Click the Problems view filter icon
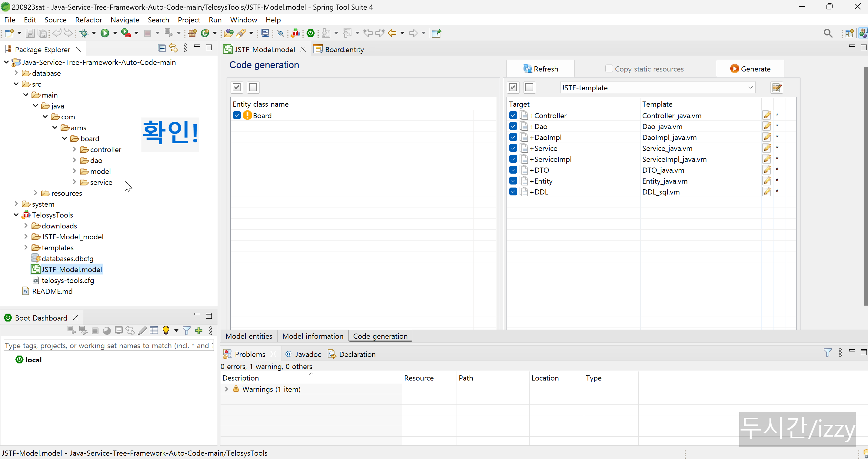This screenshot has width=868, height=459. (828, 353)
